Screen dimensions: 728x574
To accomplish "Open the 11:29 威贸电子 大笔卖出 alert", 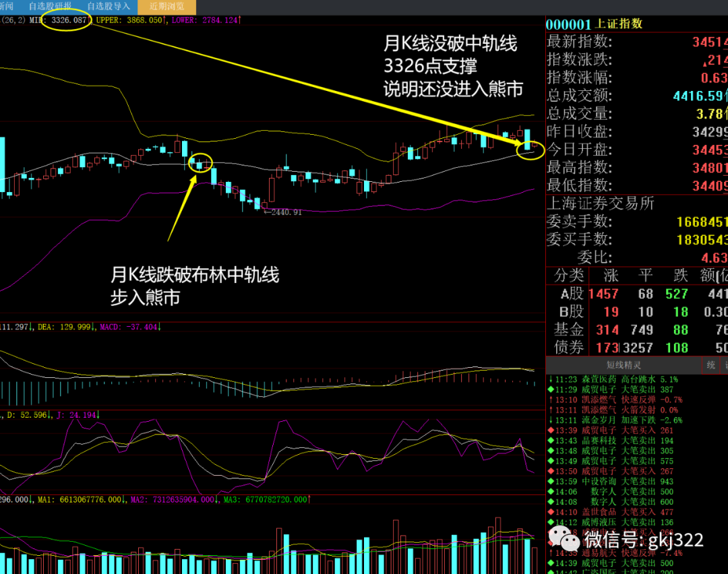I will pyautogui.click(x=611, y=390).
